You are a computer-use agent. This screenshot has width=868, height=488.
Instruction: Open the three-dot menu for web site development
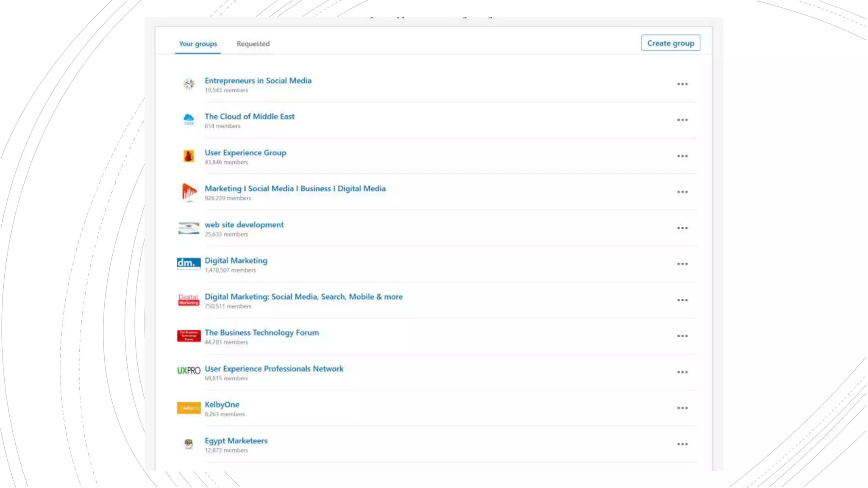coord(682,228)
